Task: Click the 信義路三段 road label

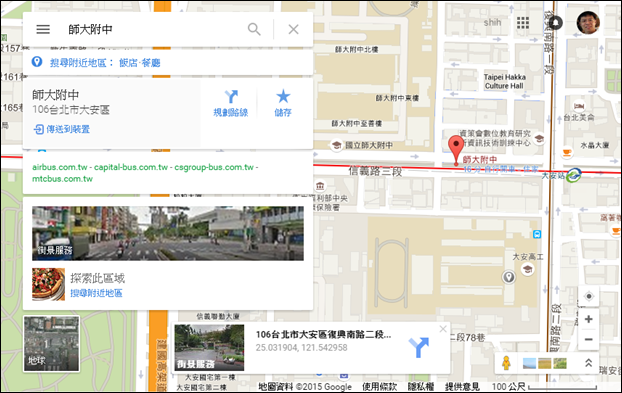Action: point(375,171)
